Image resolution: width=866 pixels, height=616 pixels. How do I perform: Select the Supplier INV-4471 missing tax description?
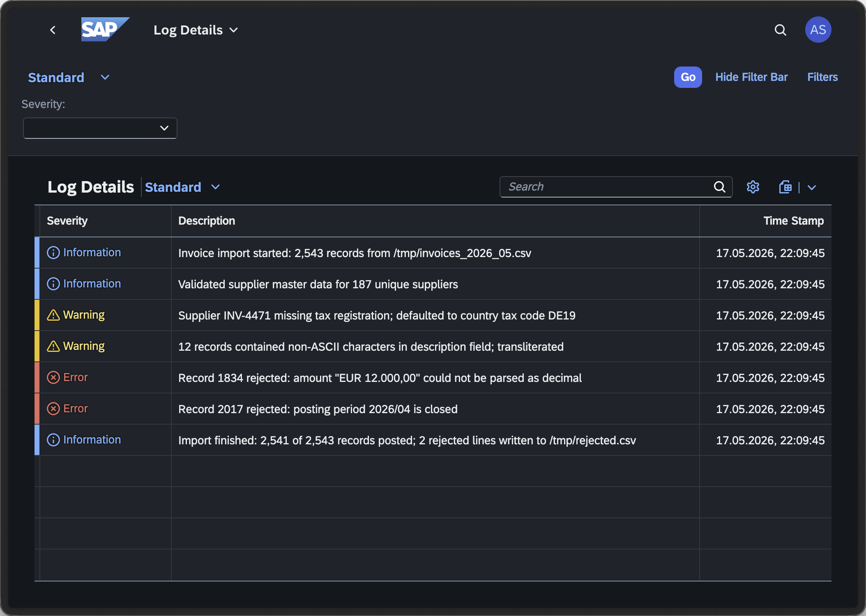pos(377,315)
